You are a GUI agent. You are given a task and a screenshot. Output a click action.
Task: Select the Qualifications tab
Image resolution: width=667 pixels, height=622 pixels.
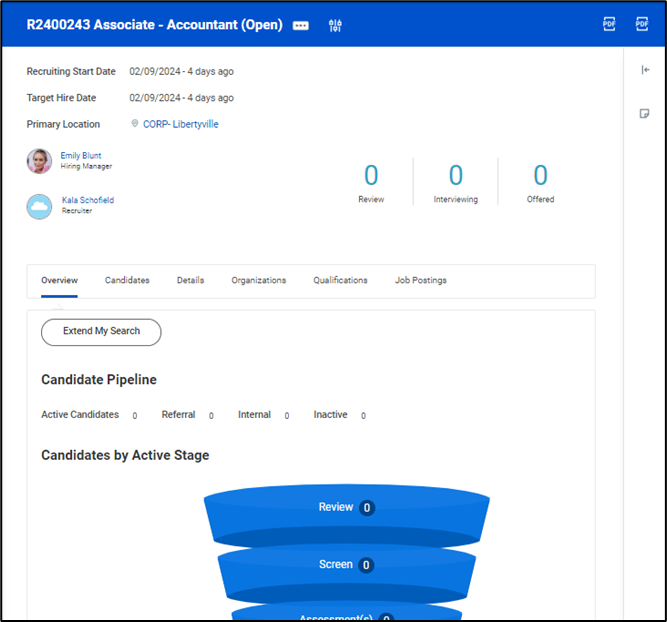(340, 281)
